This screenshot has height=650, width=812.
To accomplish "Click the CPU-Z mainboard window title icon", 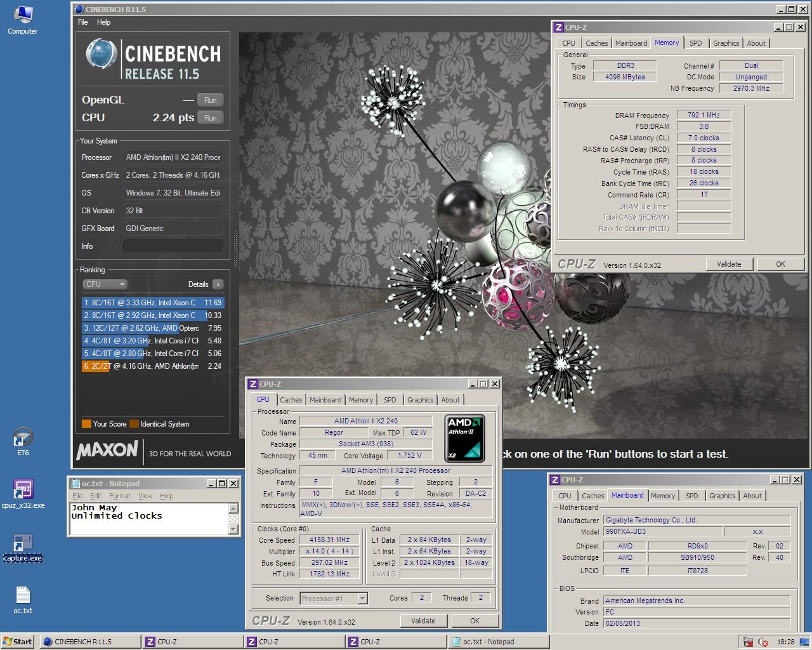I will point(554,480).
